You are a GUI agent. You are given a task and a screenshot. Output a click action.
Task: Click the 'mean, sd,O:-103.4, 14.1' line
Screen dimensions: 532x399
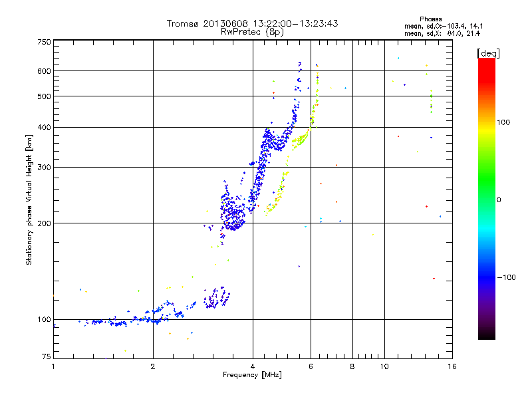coord(444,26)
